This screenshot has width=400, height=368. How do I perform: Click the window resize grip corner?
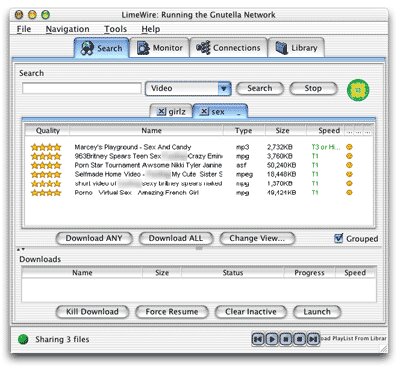[384, 348]
